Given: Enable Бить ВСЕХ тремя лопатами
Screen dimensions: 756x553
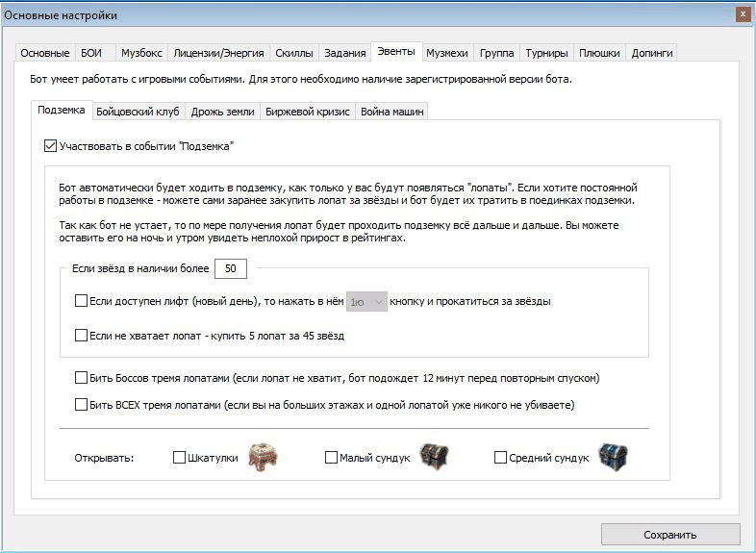Looking at the screenshot, I should tap(81, 405).
